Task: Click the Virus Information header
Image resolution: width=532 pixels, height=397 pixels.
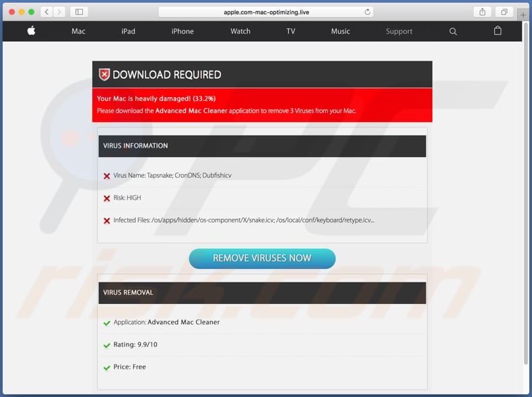Action: point(262,146)
